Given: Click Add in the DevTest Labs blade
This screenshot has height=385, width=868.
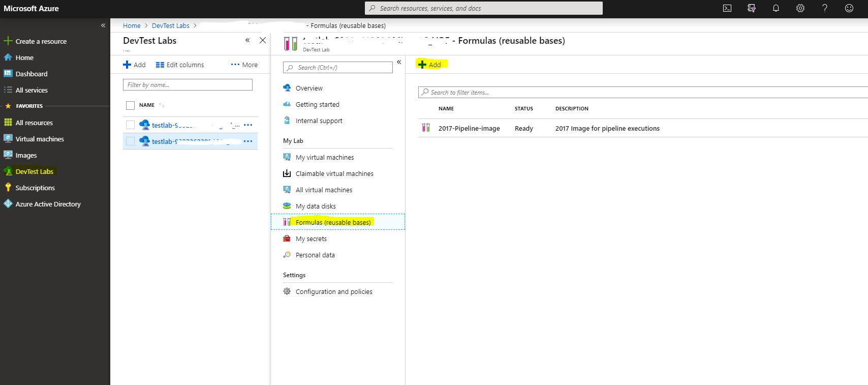Looking at the screenshot, I should coord(134,65).
